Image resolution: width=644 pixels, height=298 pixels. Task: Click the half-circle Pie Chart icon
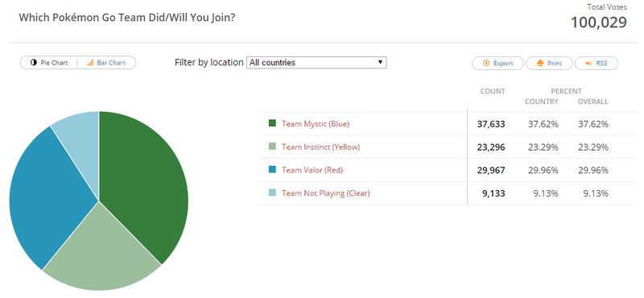click(x=34, y=63)
